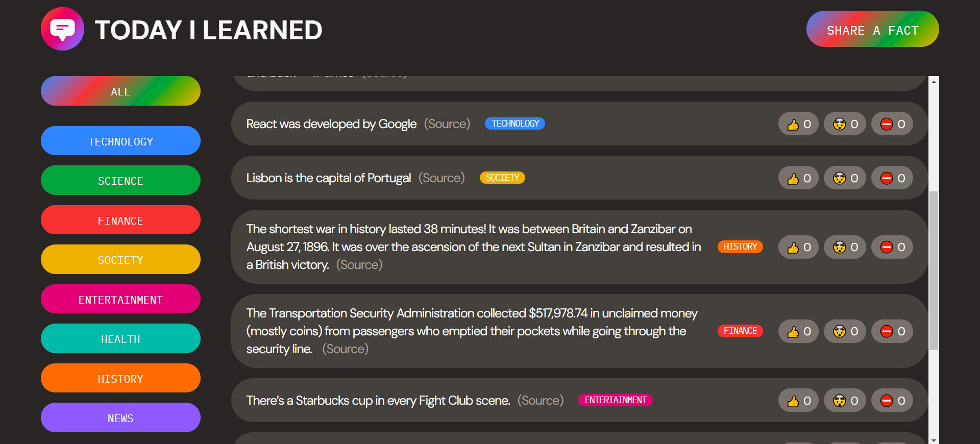Open Source link of the Lisbon fact
The width and height of the screenshot is (980, 444).
[x=442, y=178]
